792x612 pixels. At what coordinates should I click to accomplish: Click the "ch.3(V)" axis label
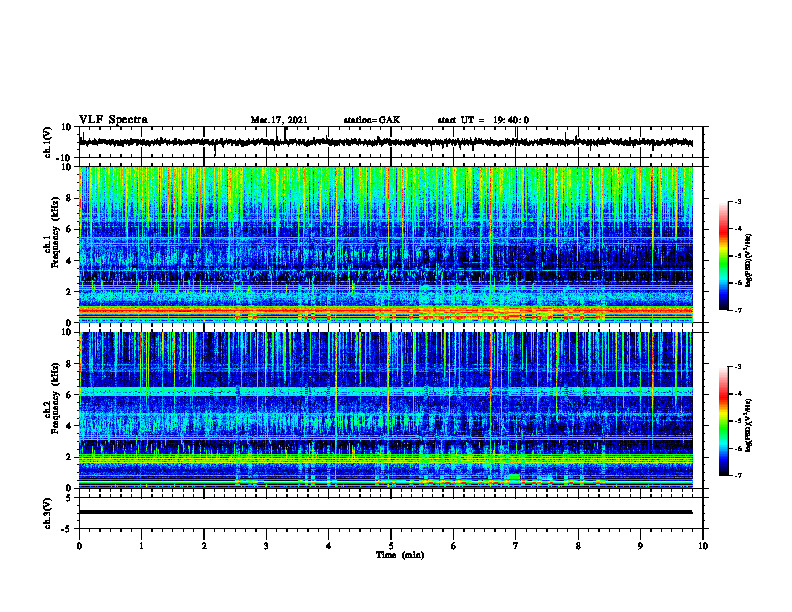[x=48, y=513]
